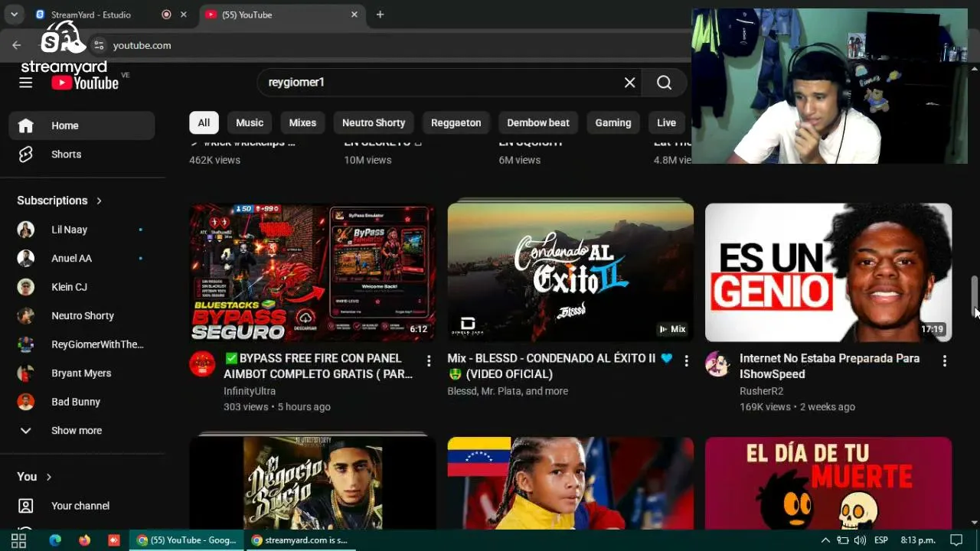Viewport: 980px width, 551px height.
Task: Open the Windows notification center
Action: pos(956,540)
